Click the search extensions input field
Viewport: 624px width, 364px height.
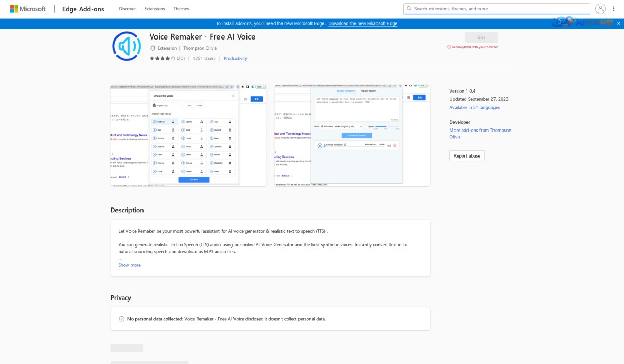496,8
